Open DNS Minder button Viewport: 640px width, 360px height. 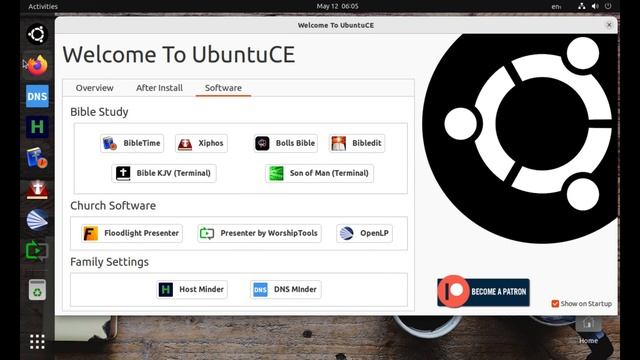(x=286, y=289)
